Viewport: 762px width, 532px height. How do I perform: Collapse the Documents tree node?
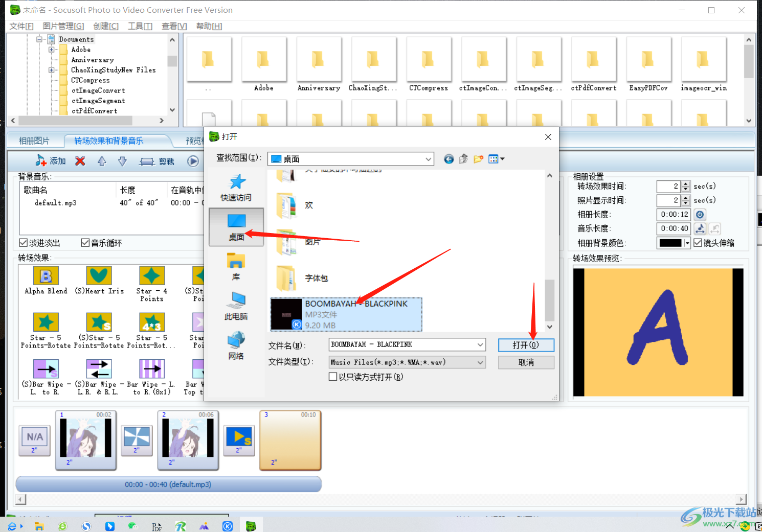39,39
